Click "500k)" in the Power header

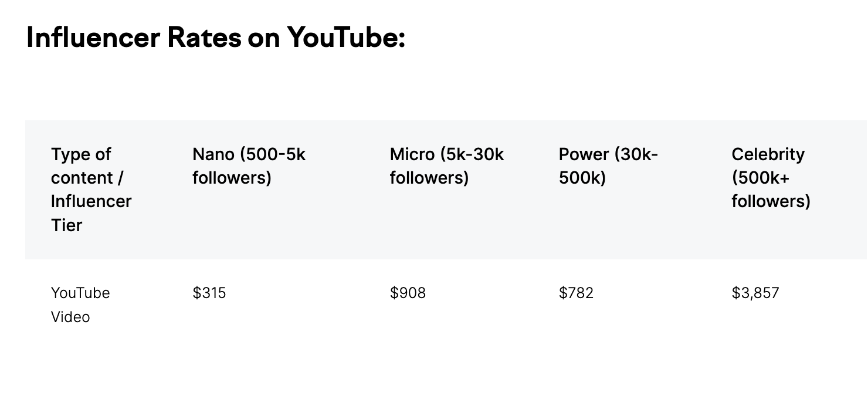tap(582, 178)
